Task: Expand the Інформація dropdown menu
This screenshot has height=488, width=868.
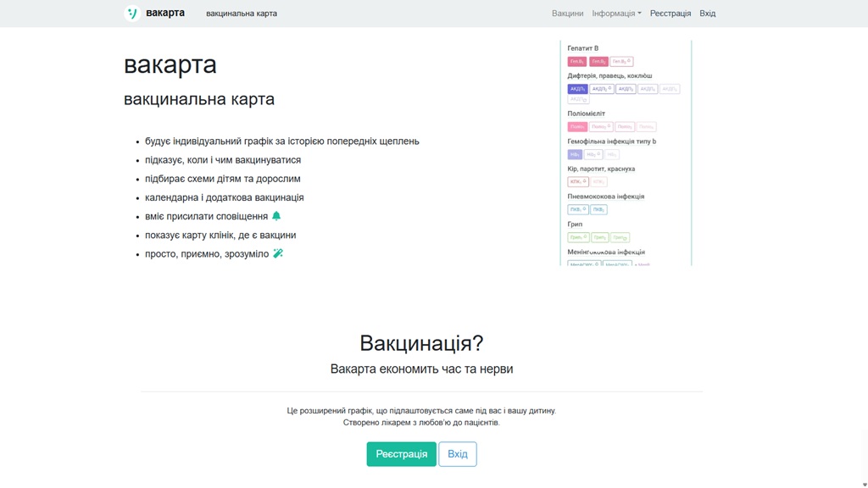Action: [616, 14]
